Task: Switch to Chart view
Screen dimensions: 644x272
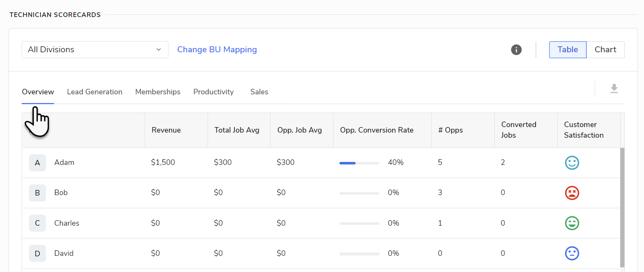Action: 605,50
